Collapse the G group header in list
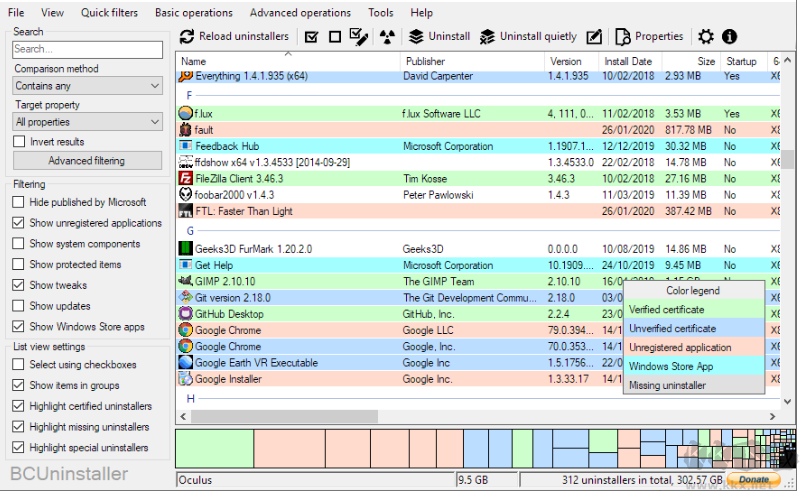Screen dimensions: 800x492 (190, 231)
